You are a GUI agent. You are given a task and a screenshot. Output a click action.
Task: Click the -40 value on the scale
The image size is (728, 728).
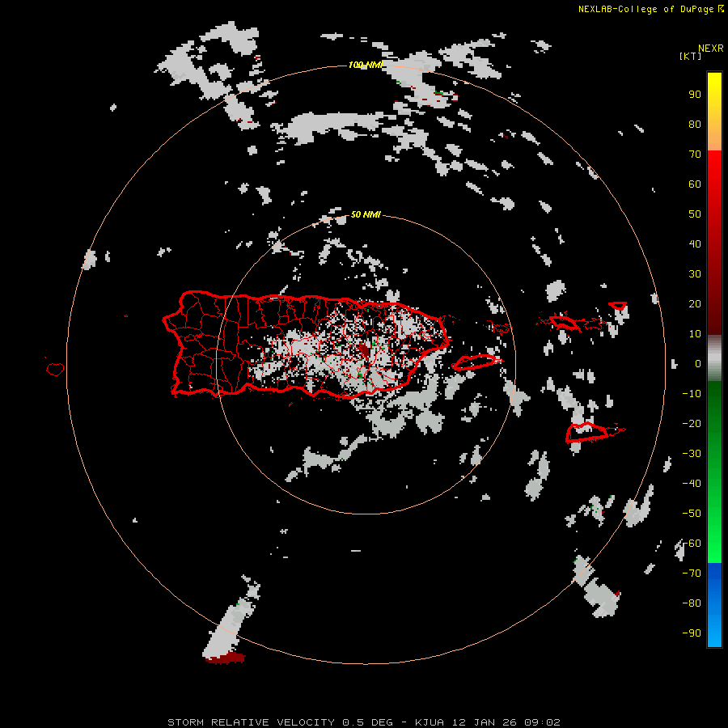pos(692,484)
